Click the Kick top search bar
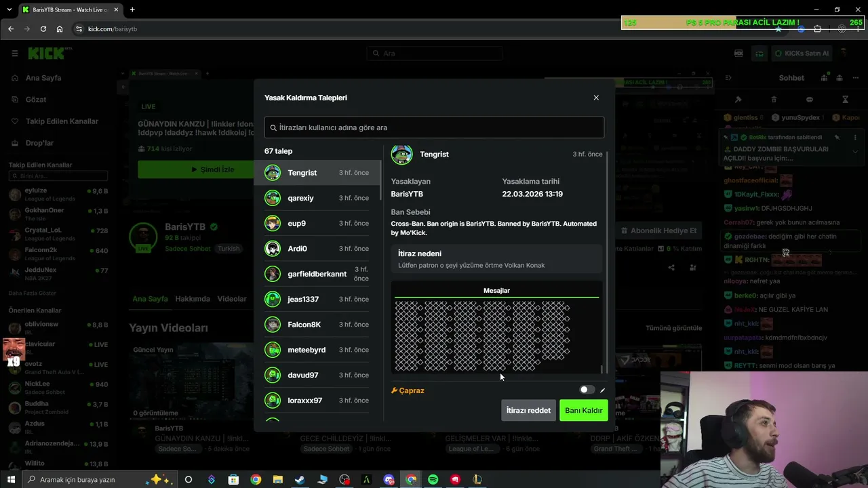The height and width of the screenshot is (488, 868). point(434,54)
